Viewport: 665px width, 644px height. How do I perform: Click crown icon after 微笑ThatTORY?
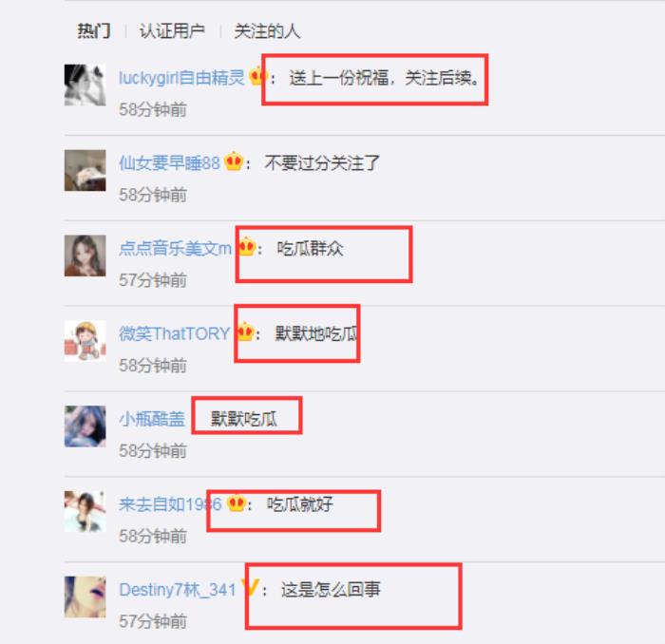[245, 331]
